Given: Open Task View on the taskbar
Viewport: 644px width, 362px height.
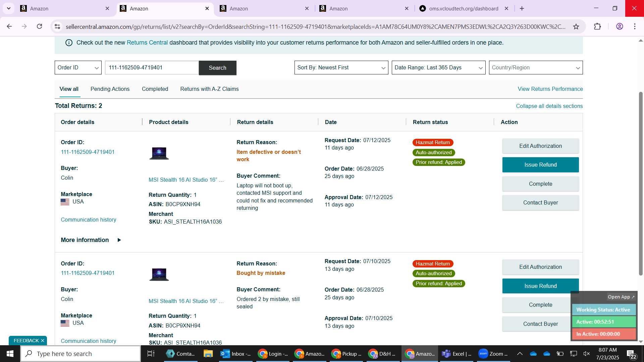Looking at the screenshot, I should pos(151,354).
